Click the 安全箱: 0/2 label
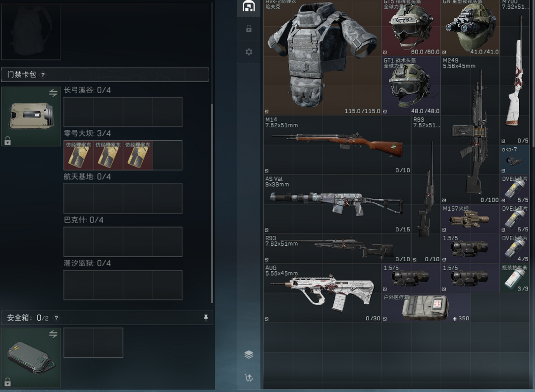The height and width of the screenshot is (392, 535). click(28, 318)
